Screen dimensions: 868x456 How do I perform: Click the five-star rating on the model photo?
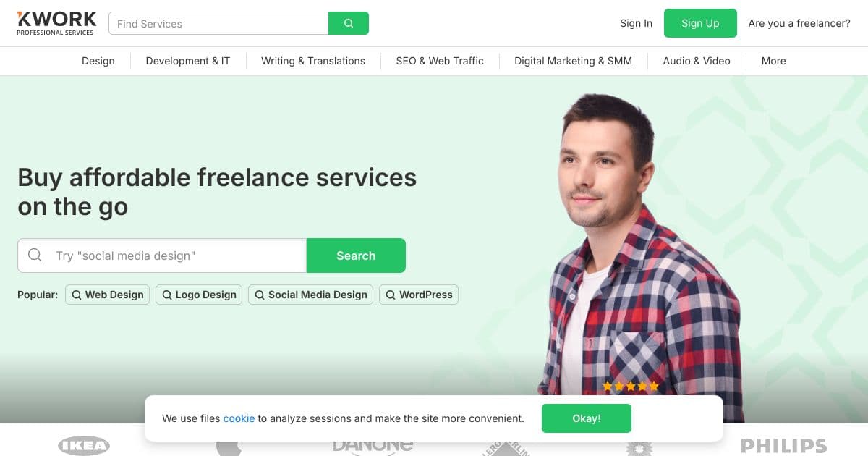tap(631, 386)
